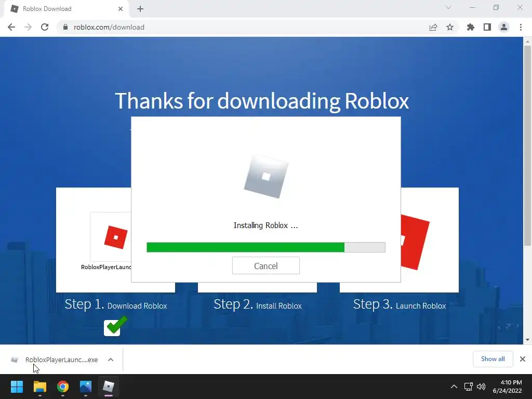Click 'RobloxPlayerLaunc' filename label in Step 1
532x399 pixels.
106,267
